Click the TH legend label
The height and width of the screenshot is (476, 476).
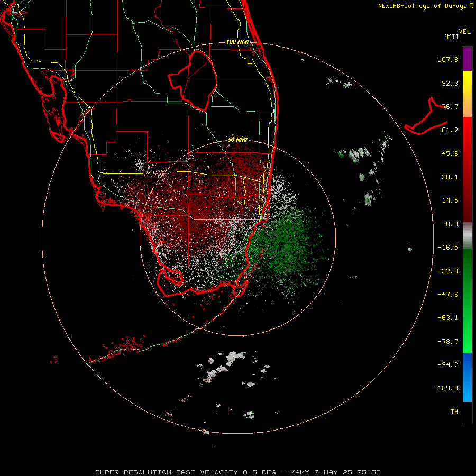click(454, 412)
